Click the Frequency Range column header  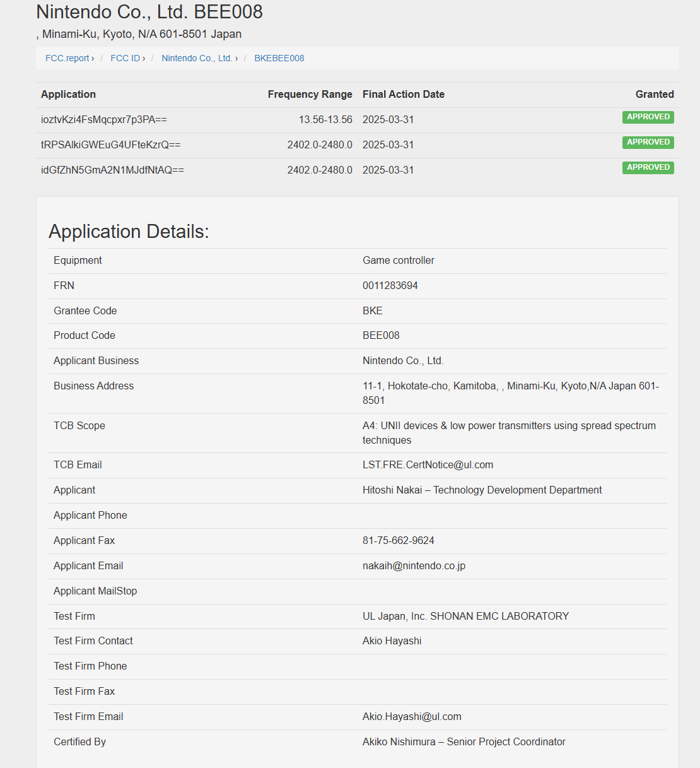pyautogui.click(x=310, y=94)
